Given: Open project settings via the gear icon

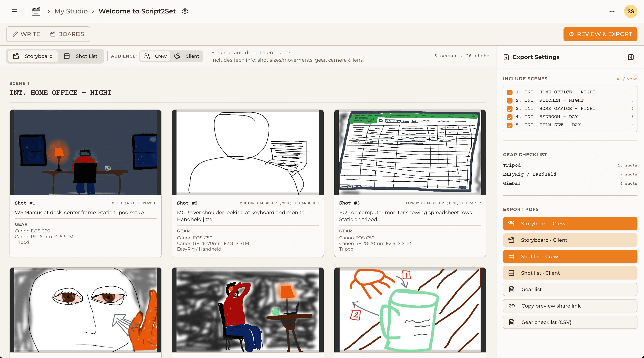Looking at the screenshot, I should [185, 11].
